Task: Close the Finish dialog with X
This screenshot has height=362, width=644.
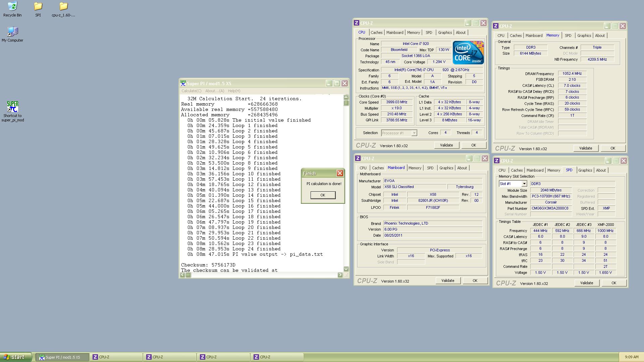Action: [340, 173]
